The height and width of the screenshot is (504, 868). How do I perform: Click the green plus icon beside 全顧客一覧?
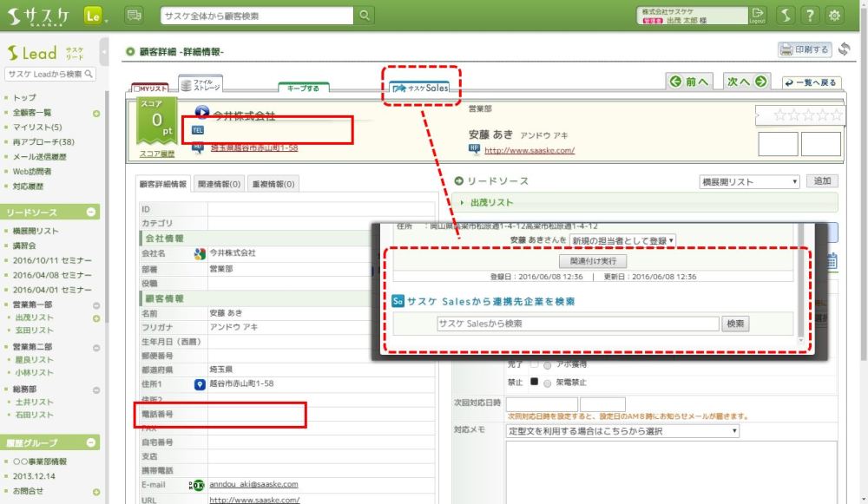[95, 113]
